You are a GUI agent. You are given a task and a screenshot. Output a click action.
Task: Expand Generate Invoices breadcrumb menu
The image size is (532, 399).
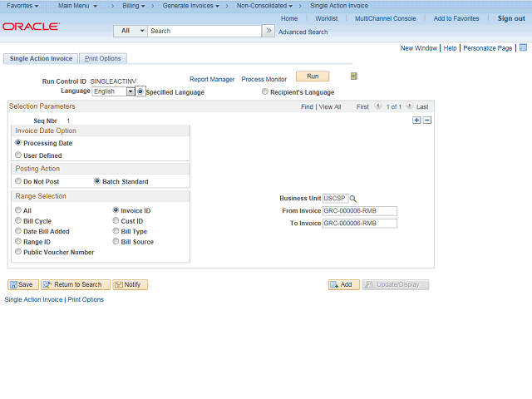[190, 6]
